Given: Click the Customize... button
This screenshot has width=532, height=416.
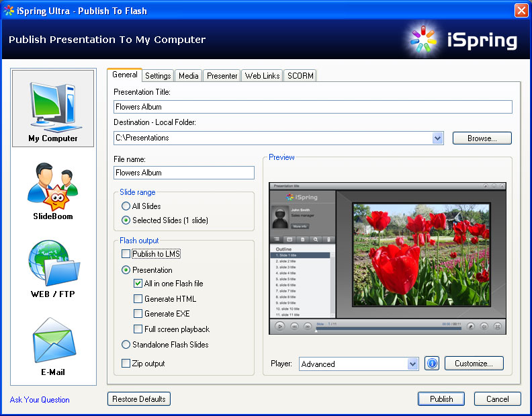Looking at the screenshot, I should pyautogui.click(x=474, y=364).
